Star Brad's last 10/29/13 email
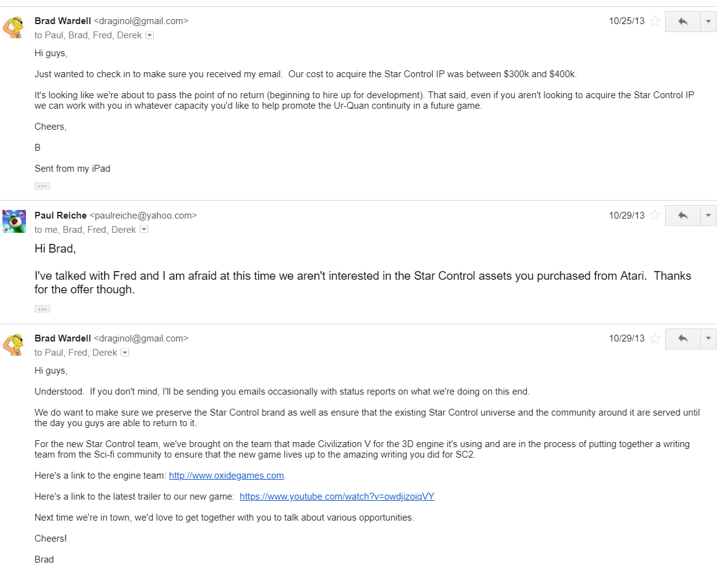Screen dimensions: 728x570 pyautogui.click(x=655, y=339)
